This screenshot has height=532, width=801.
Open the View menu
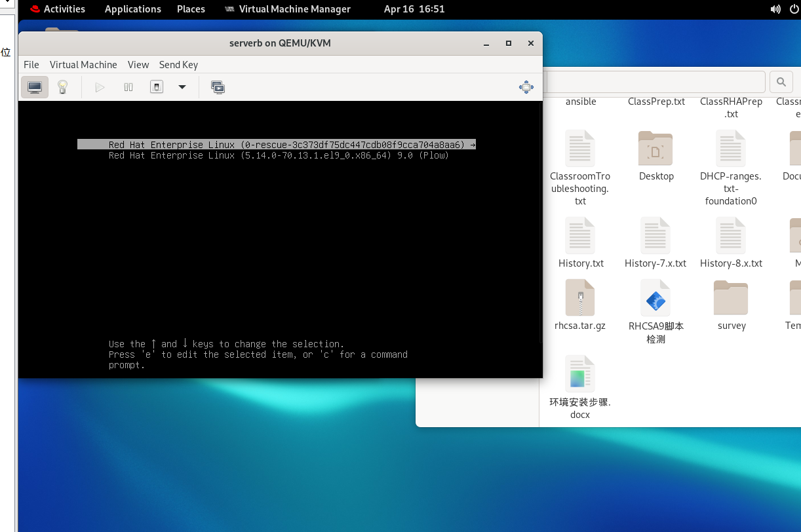point(138,65)
